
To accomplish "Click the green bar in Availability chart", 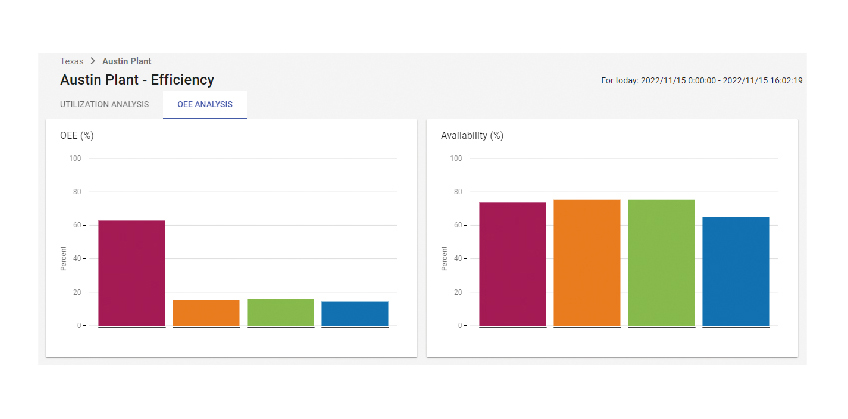I will click(661, 262).
